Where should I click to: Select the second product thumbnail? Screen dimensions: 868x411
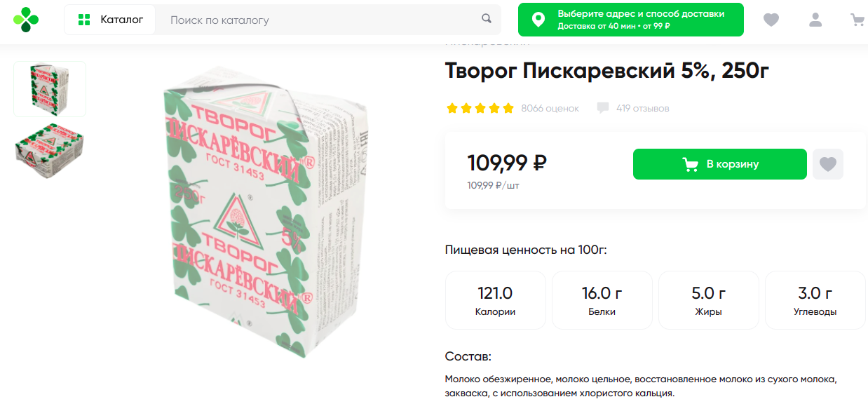50,150
